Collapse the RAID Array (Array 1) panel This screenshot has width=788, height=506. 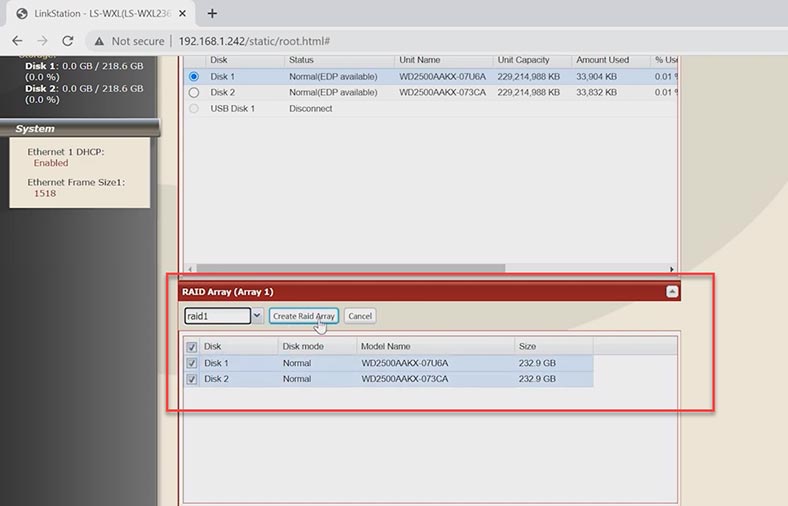pos(672,291)
